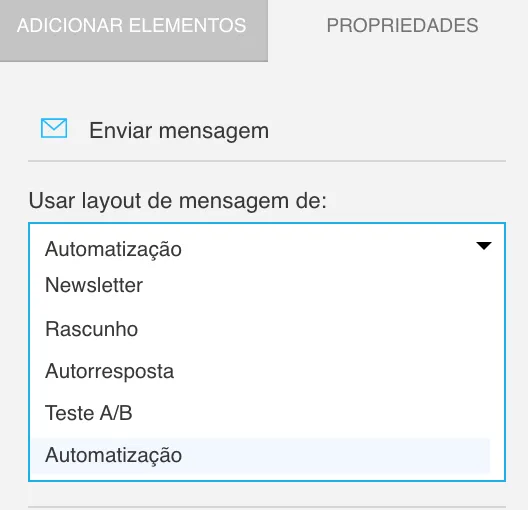Click the current Automatização value atop the dropdown
This screenshot has width=528, height=510.
pyautogui.click(x=113, y=249)
